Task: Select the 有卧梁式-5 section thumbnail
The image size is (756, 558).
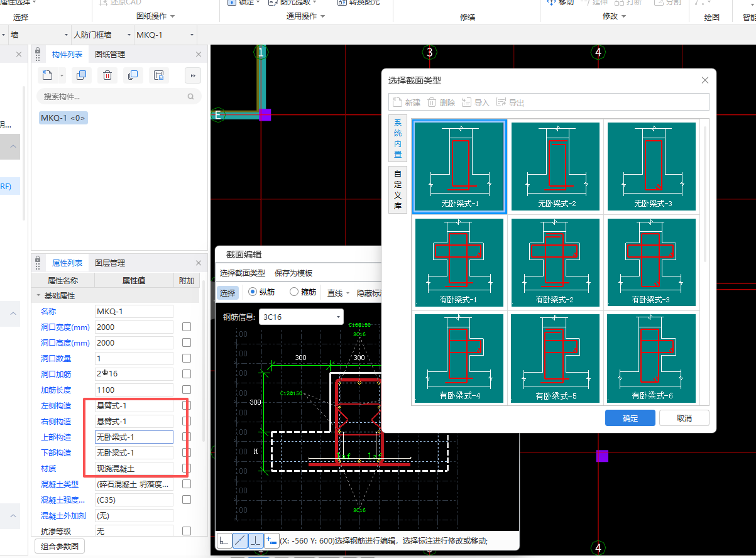Action: pos(556,359)
